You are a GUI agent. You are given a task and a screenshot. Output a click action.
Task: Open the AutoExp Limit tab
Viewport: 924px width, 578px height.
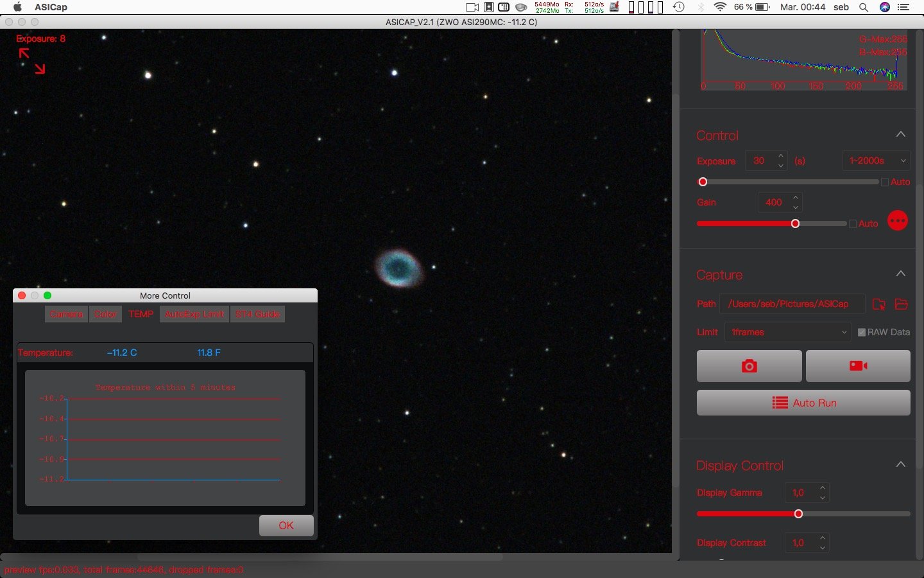coord(194,314)
